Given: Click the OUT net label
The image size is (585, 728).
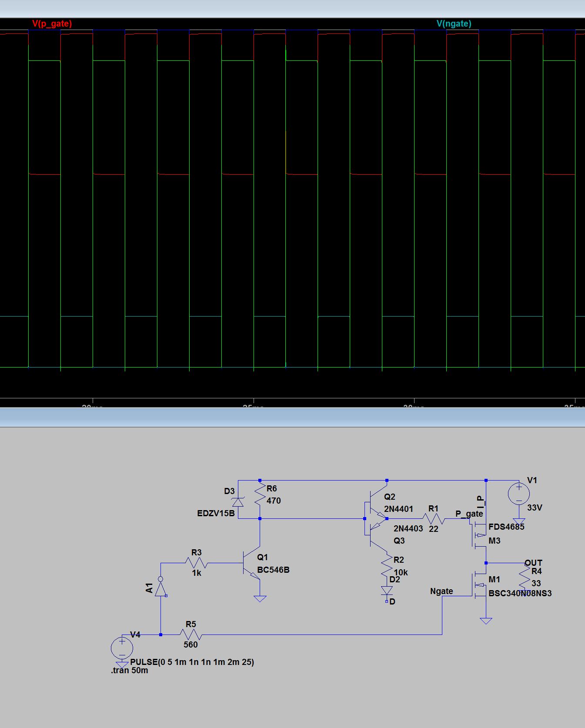Looking at the screenshot, I should [533, 563].
